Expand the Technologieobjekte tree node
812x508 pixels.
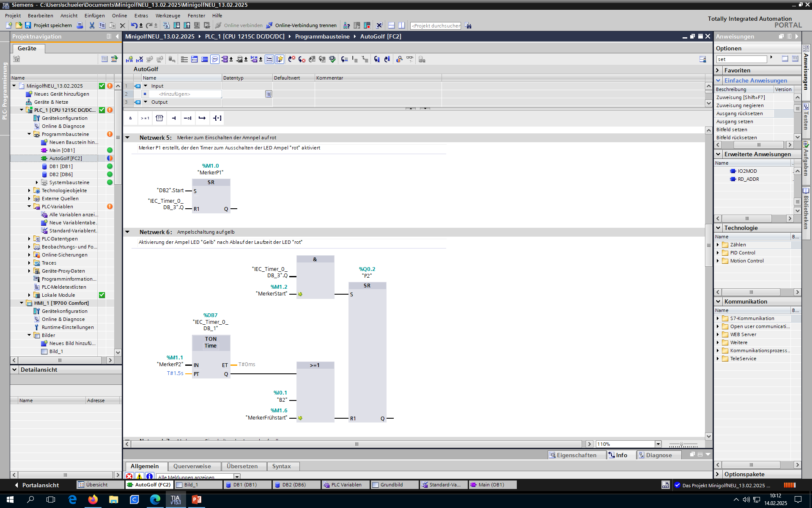(29, 190)
